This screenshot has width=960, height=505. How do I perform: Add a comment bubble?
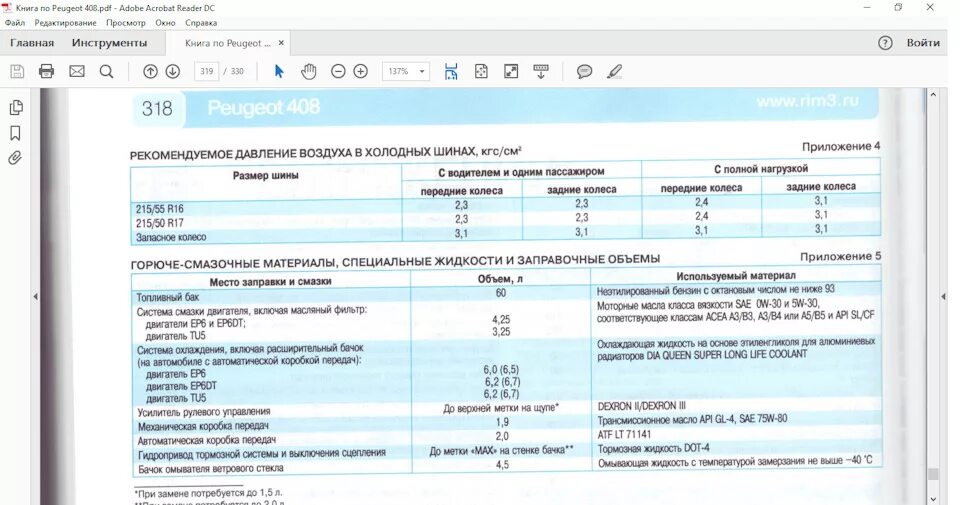pyautogui.click(x=585, y=72)
